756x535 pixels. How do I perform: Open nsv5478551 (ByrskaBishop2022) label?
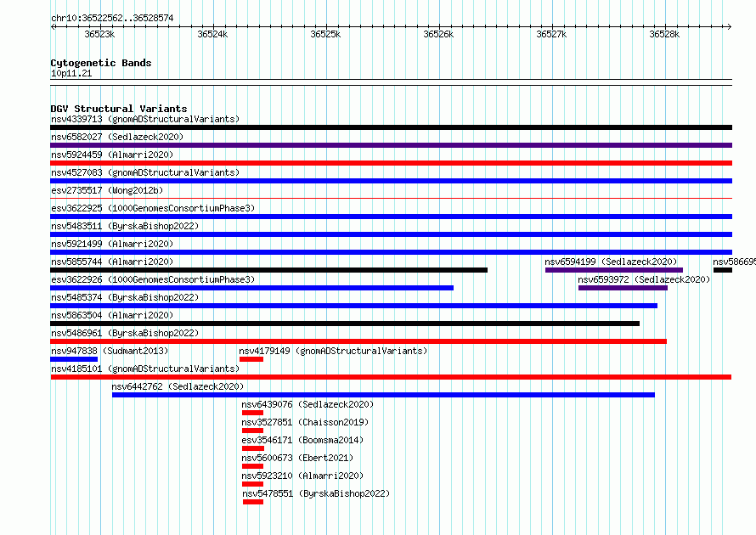[316, 493]
